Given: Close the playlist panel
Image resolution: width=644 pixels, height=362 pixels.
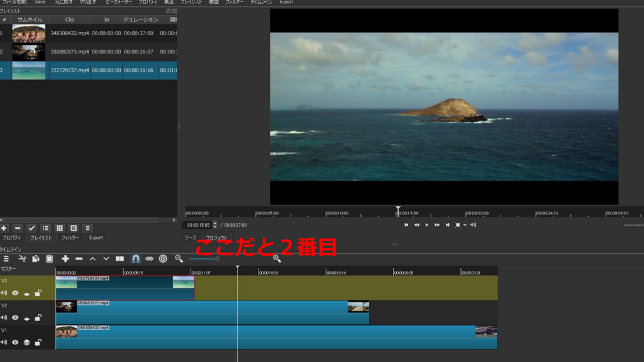Looking at the screenshot, I should coord(174,11).
